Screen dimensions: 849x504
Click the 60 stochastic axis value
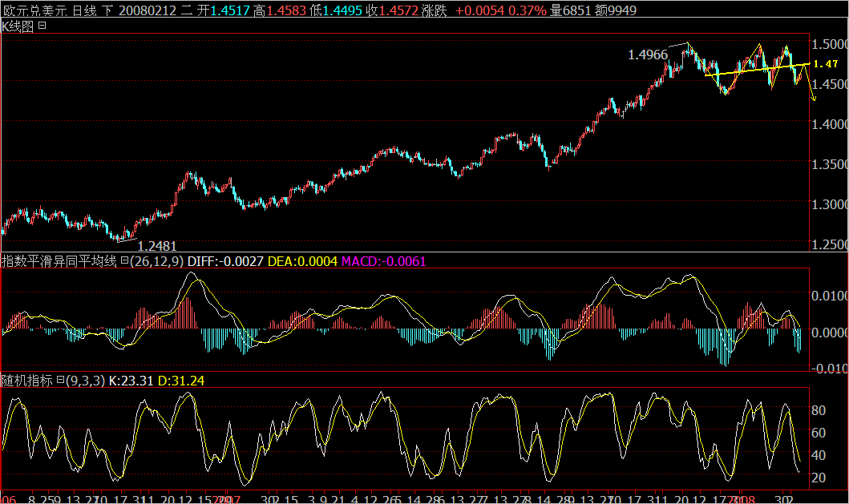click(819, 433)
